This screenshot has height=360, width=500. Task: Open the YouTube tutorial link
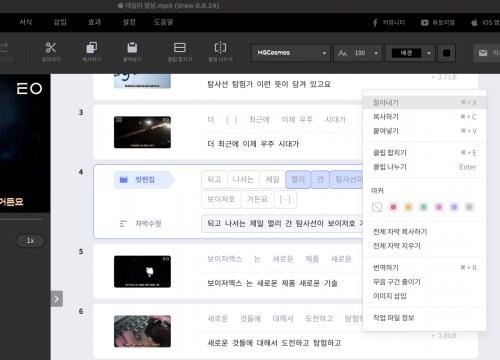[x=438, y=22]
